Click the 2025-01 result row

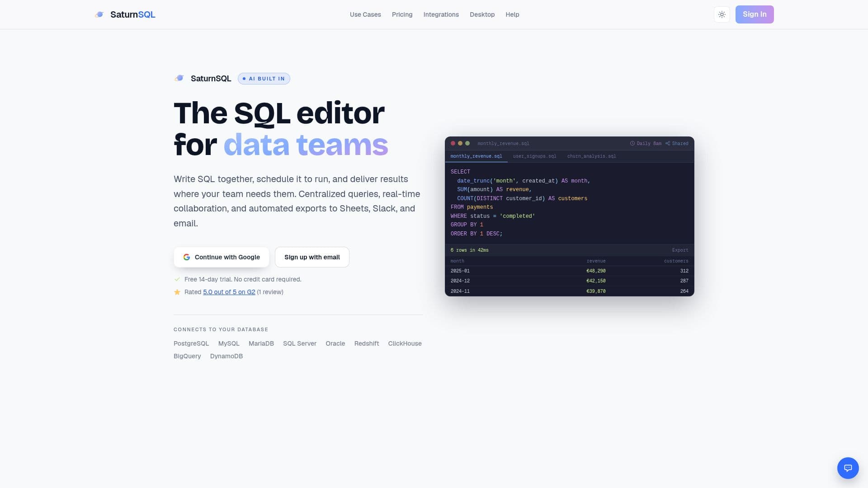point(570,271)
